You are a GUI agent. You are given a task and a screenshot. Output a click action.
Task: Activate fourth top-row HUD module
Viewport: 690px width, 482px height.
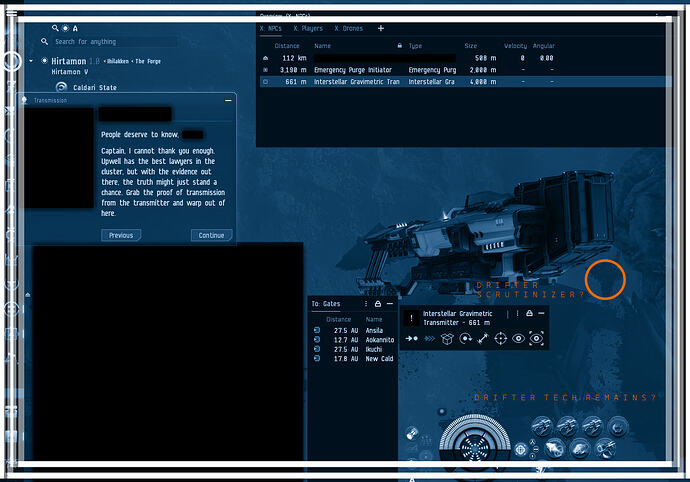pyautogui.click(x=618, y=427)
